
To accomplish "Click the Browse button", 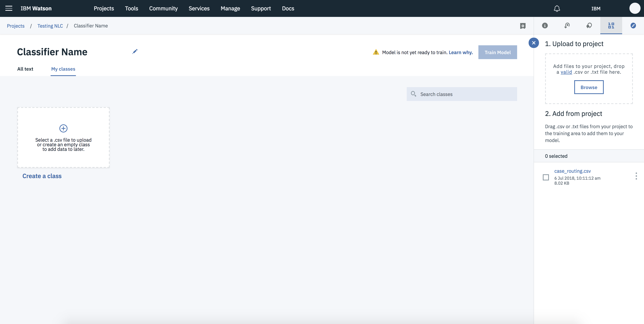I will tap(589, 87).
